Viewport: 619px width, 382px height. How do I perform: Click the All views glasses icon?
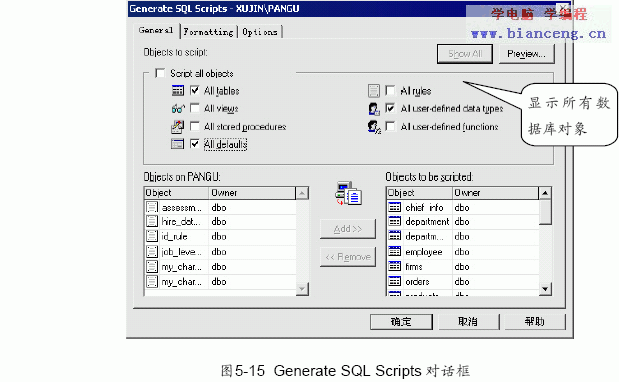(178, 109)
